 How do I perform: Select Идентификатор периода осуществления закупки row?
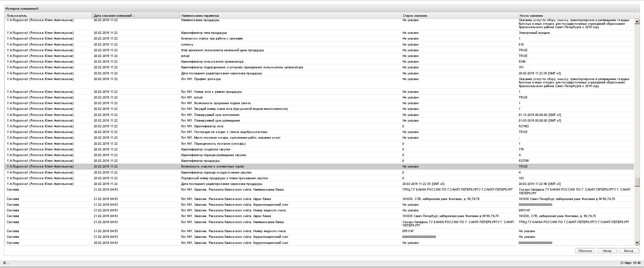[319, 173]
